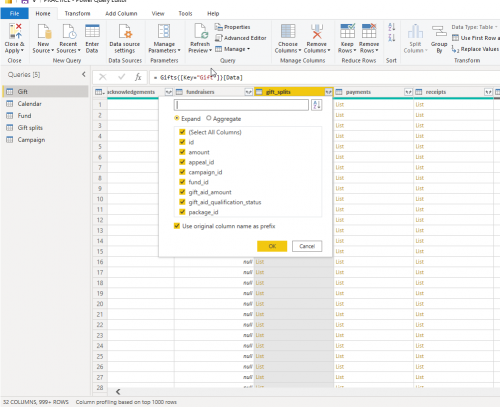Click Use First Row as Headers
This screenshot has height=407, width=500.
click(476, 38)
